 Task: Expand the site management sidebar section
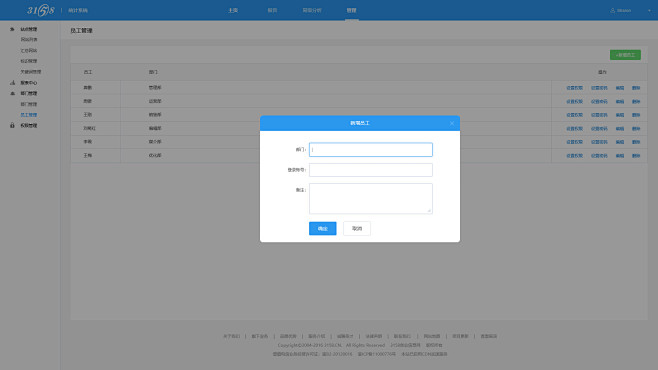click(29, 29)
